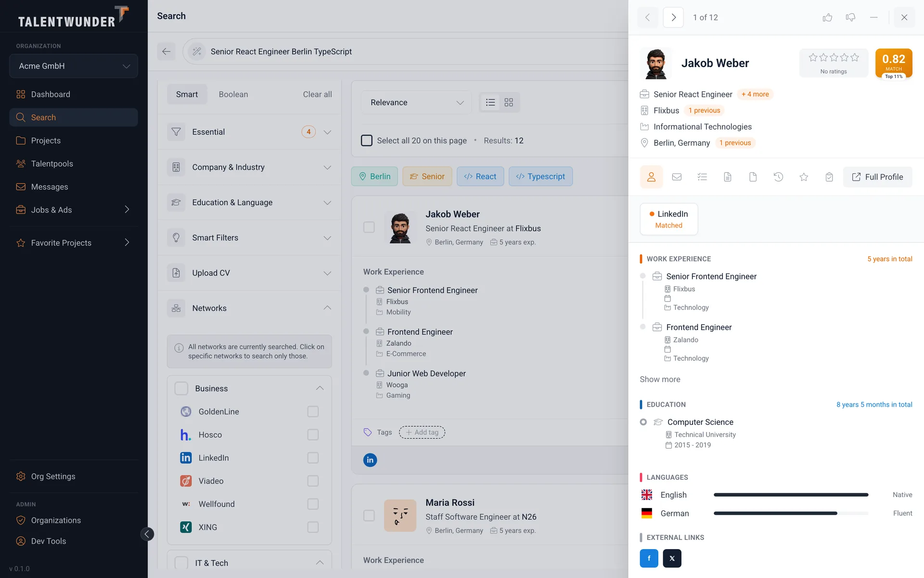The image size is (924, 578).
Task: Open the document text icon tab
Action: pos(728,177)
